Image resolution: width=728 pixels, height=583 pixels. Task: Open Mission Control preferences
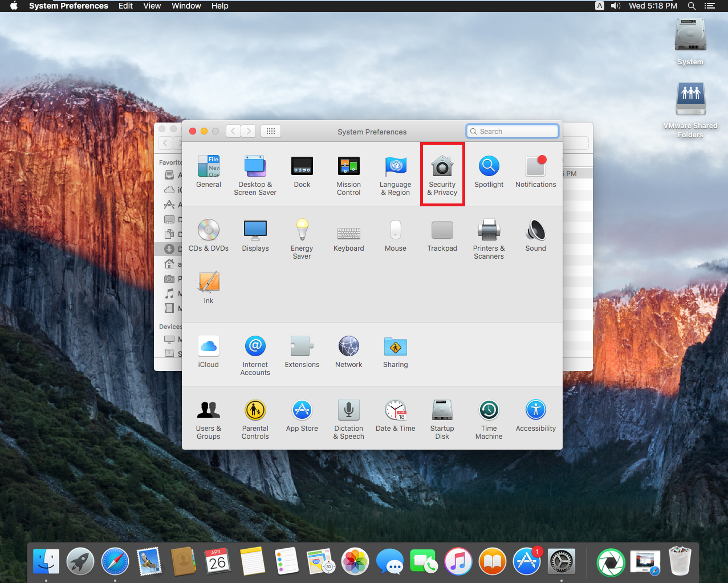tap(349, 175)
